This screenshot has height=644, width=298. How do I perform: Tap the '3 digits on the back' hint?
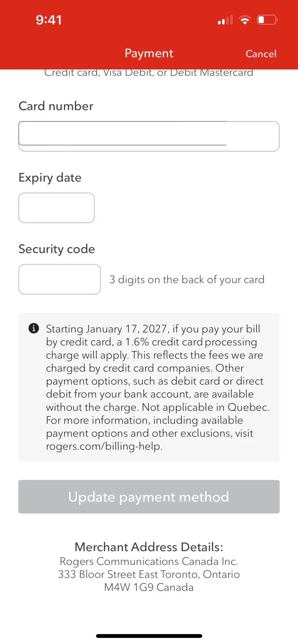(187, 279)
